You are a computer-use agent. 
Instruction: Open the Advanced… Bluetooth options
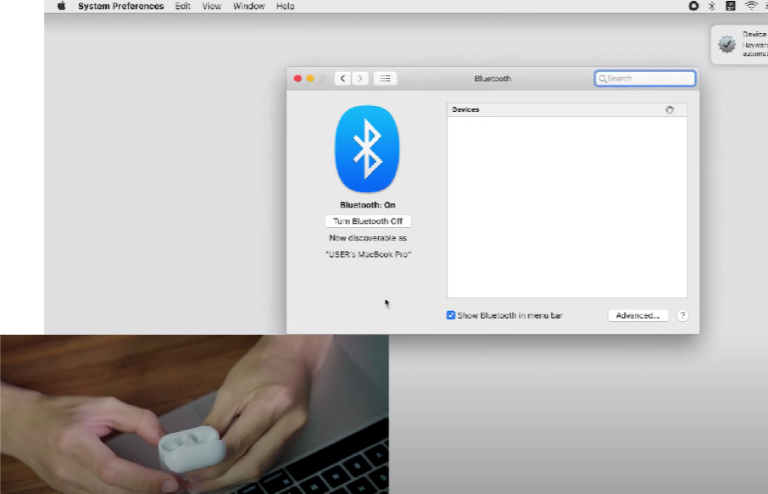click(x=637, y=315)
